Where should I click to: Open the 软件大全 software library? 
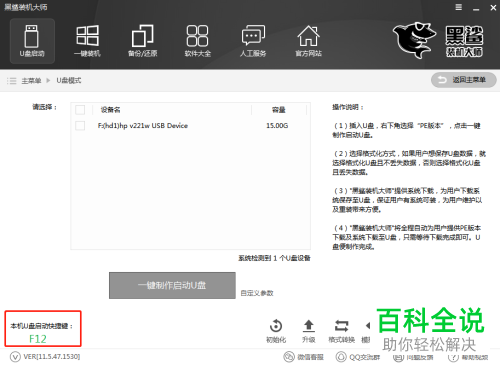coord(198,41)
